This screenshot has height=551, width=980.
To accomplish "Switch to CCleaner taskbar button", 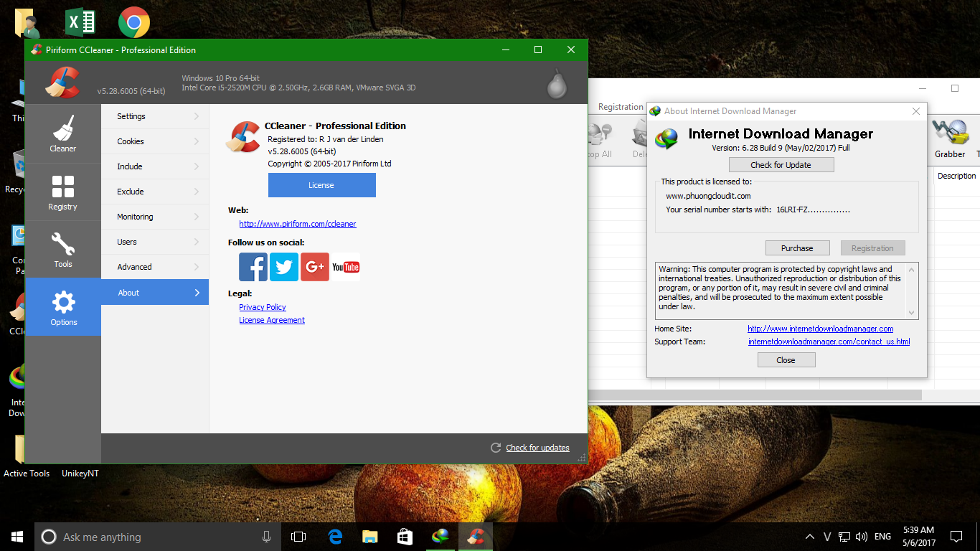I will point(475,537).
